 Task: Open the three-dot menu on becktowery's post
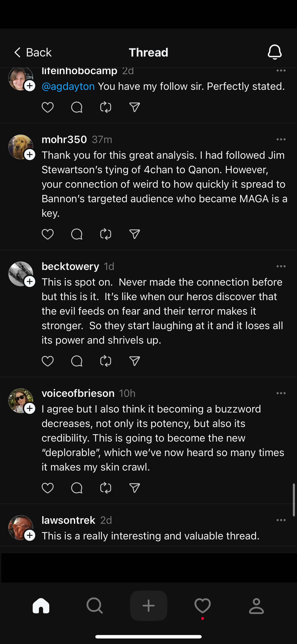coord(281,266)
